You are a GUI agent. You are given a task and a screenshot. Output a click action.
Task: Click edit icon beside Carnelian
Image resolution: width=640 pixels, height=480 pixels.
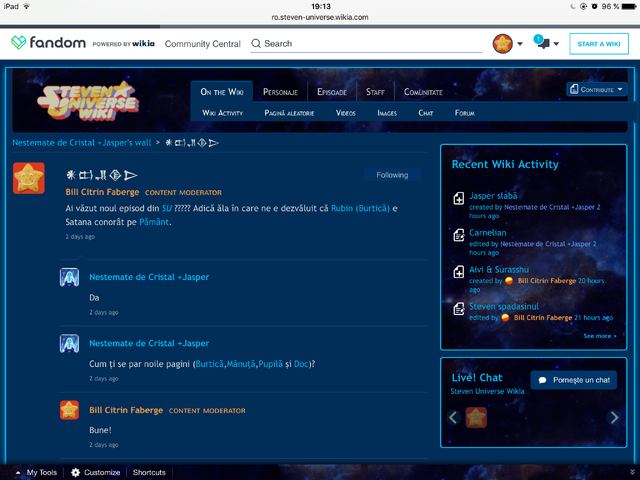pyautogui.click(x=459, y=235)
